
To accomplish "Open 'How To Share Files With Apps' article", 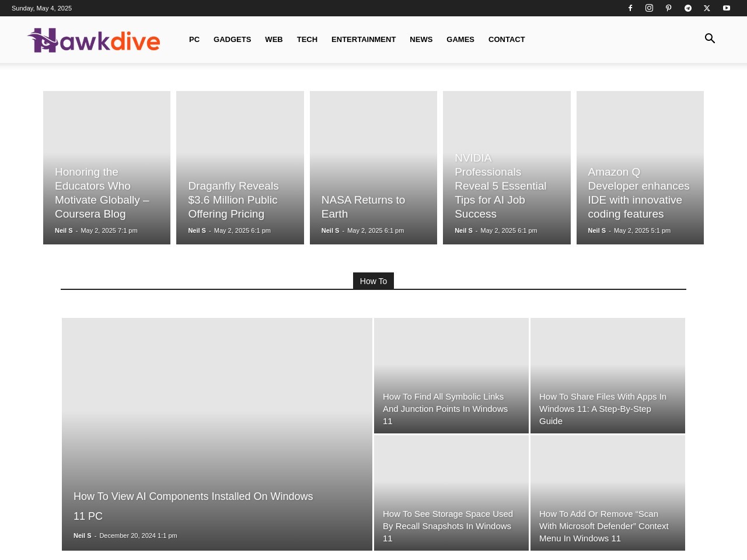I will pyautogui.click(x=603, y=408).
